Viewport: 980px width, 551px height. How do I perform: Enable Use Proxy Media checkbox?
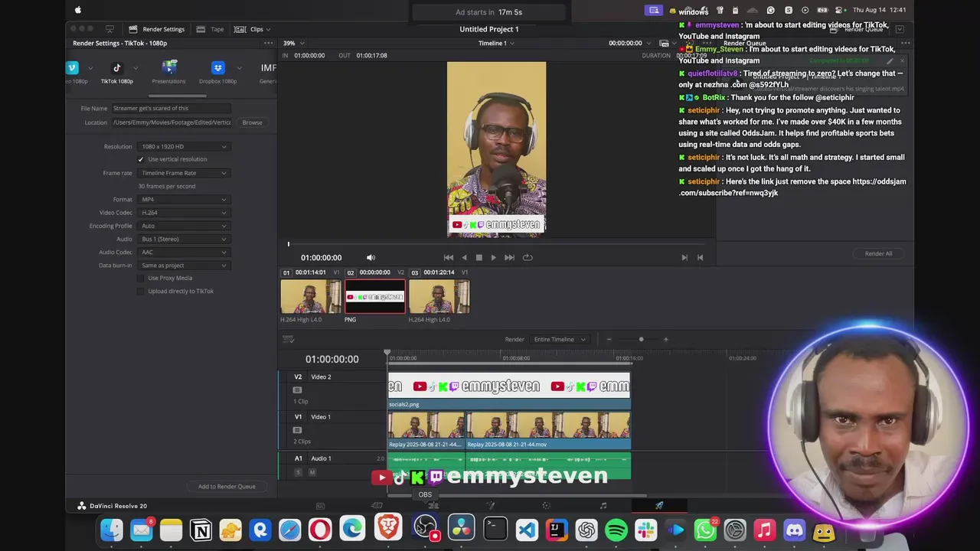click(x=141, y=278)
